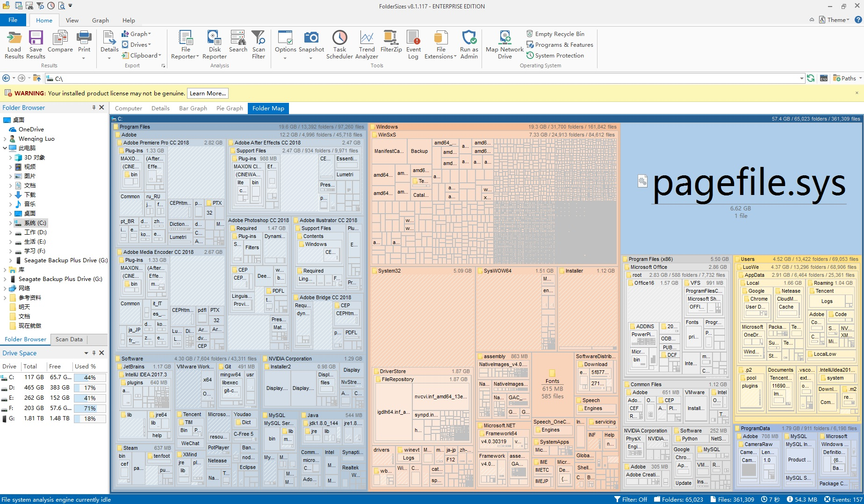The height and width of the screenshot is (504, 864).
Task: Click the C: drive 44% usage bar
Action: 90,377
